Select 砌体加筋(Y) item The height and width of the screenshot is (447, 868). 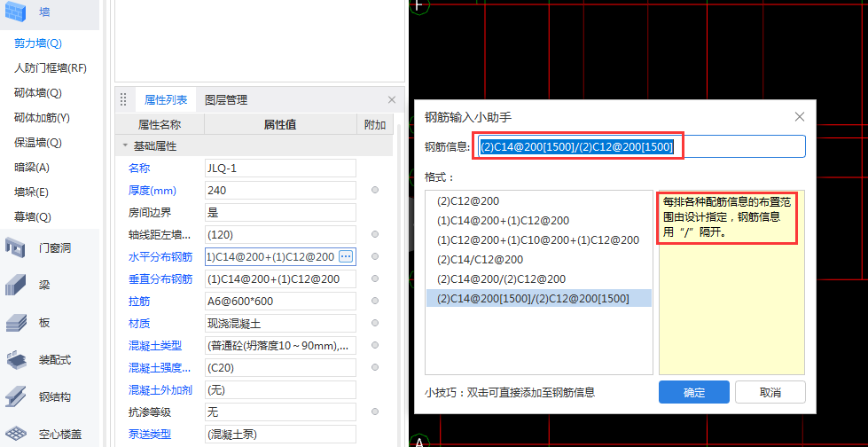(42, 117)
